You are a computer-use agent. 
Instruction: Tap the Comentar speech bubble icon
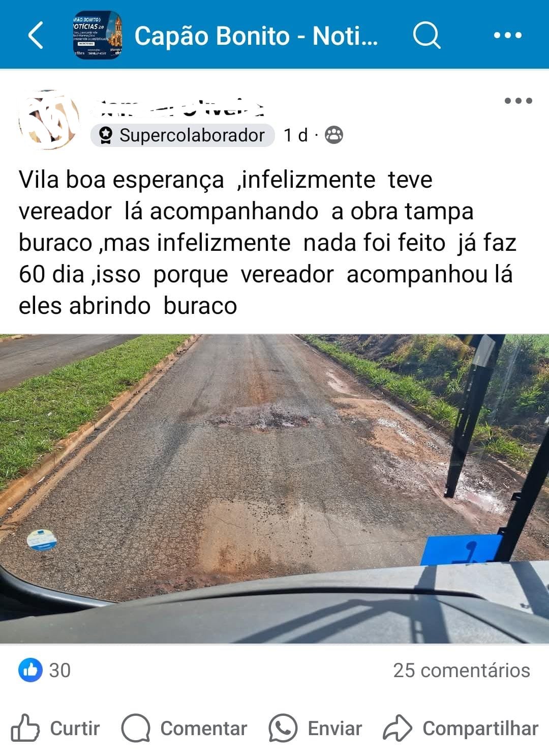pos(136,728)
